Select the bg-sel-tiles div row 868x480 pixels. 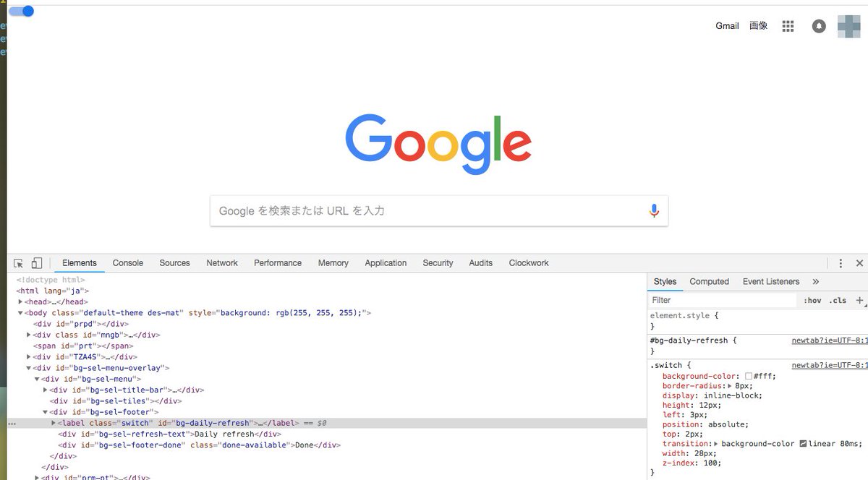point(327,401)
